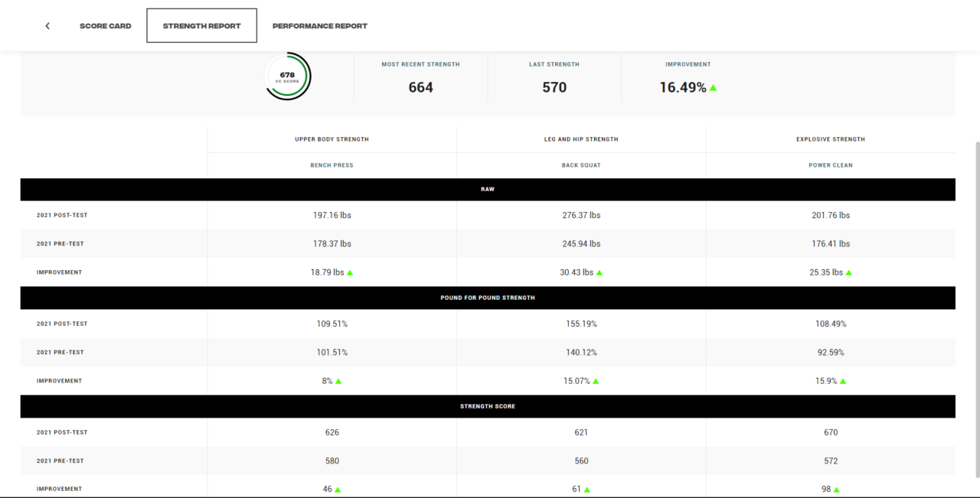The width and height of the screenshot is (980, 498).
Task: Select the Bench Press column header
Action: click(x=332, y=165)
